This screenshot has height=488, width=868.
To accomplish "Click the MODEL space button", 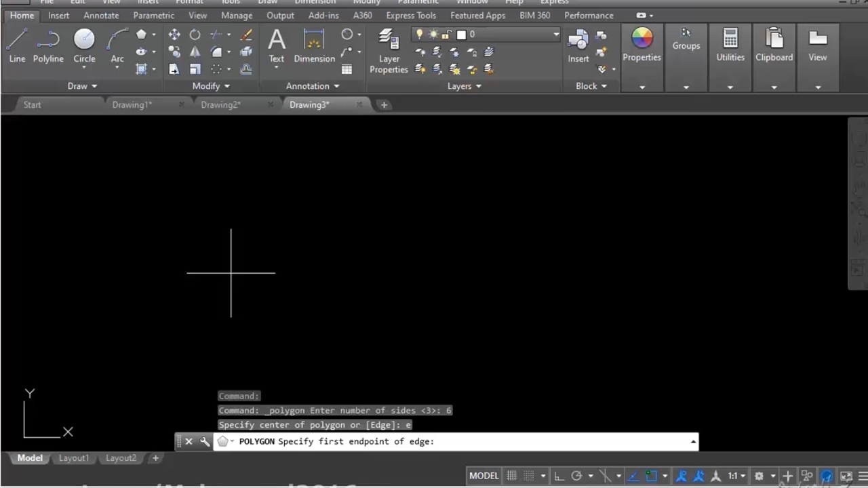I will (x=484, y=476).
